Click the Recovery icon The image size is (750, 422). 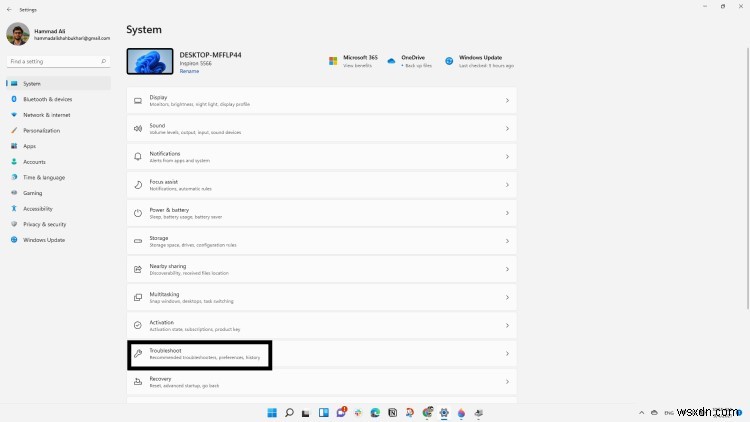coord(138,382)
